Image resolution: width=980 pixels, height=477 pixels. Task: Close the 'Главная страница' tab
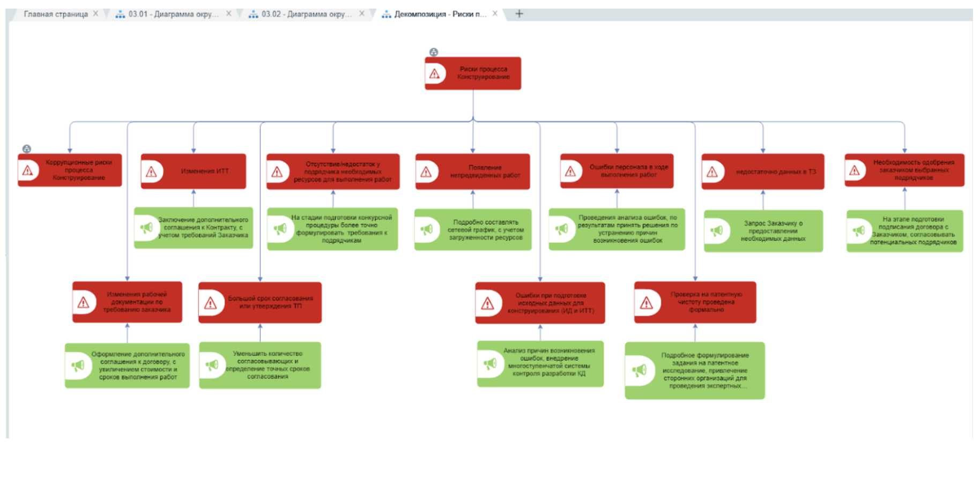tap(95, 14)
